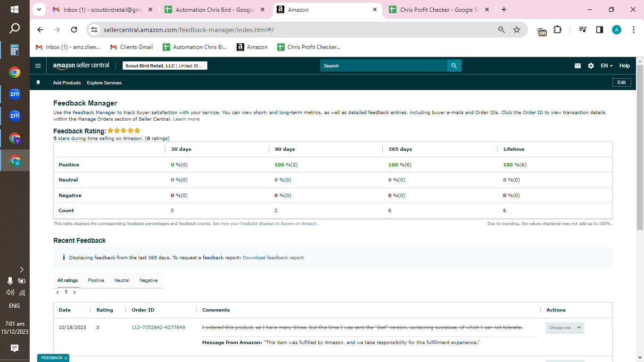This screenshot has height=362, width=644.
Task: Open the EN language dropdown
Action: [606, 66]
